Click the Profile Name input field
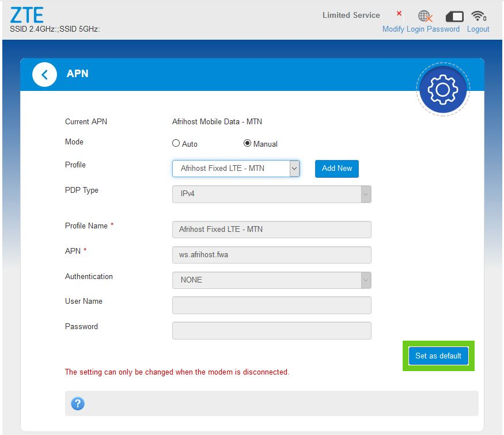 pos(271,230)
